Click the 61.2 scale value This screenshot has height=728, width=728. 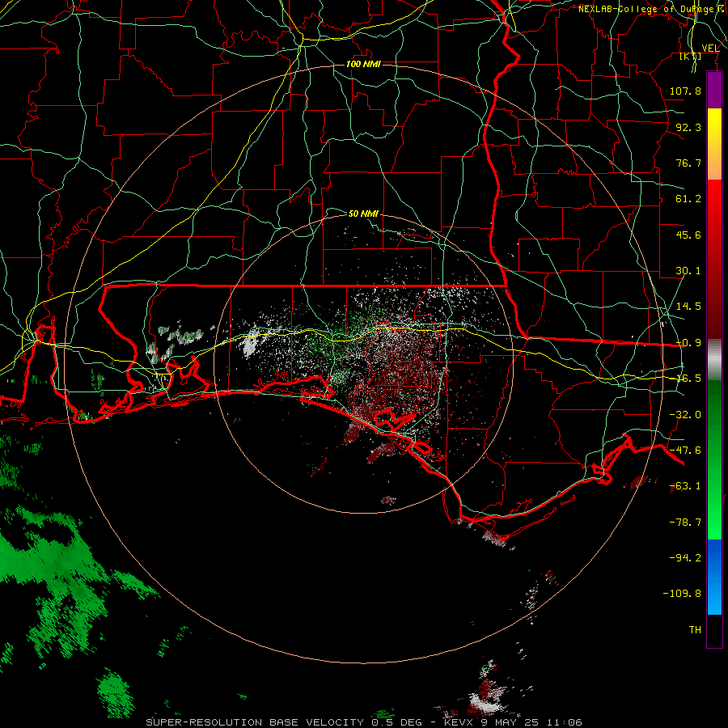[688, 199]
